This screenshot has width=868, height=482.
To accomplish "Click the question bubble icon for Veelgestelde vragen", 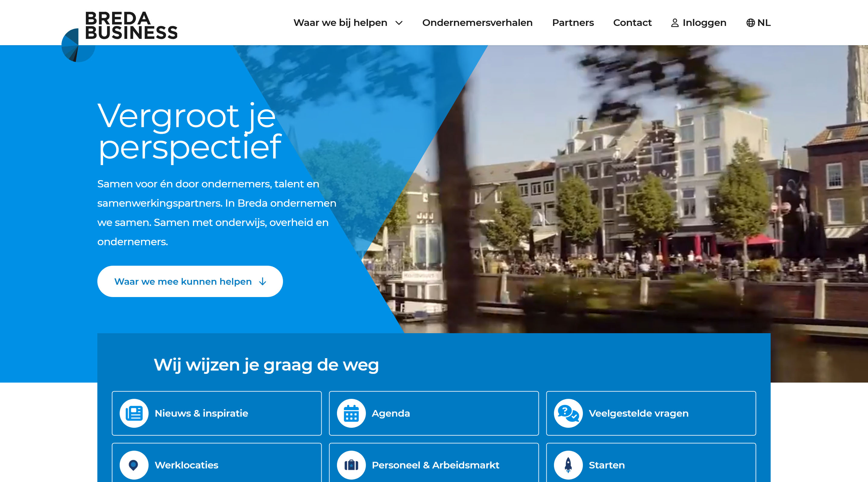I will 568,413.
